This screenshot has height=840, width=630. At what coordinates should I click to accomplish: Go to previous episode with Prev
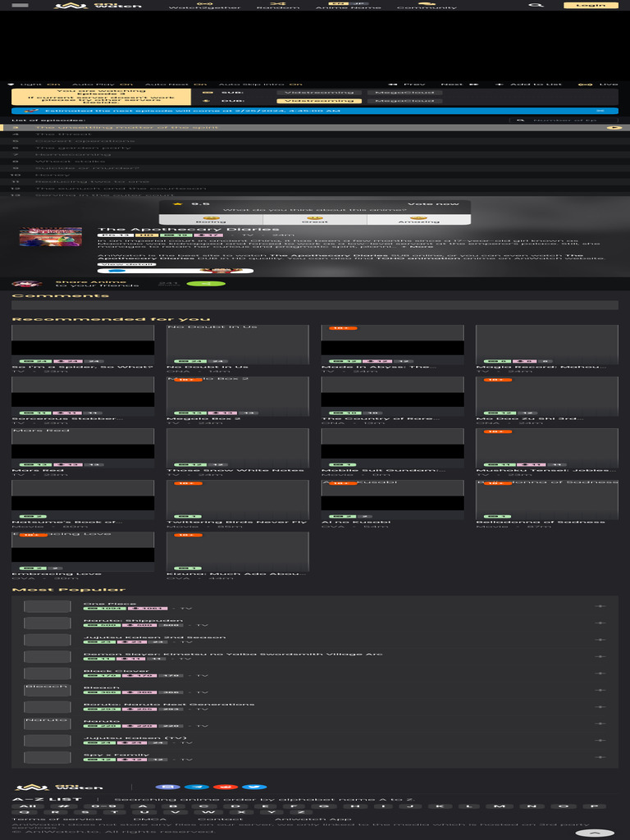tap(407, 84)
